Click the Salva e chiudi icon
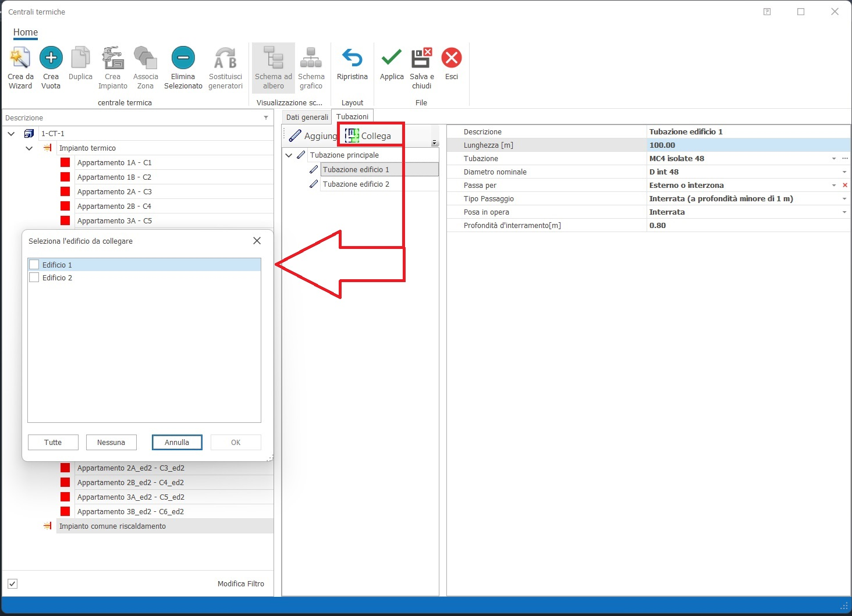Viewport: 852px width, 616px height. pyautogui.click(x=421, y=58)
